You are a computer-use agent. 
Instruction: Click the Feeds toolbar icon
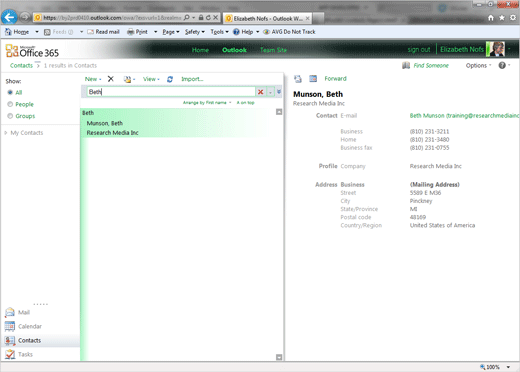(x=47, y=32)
